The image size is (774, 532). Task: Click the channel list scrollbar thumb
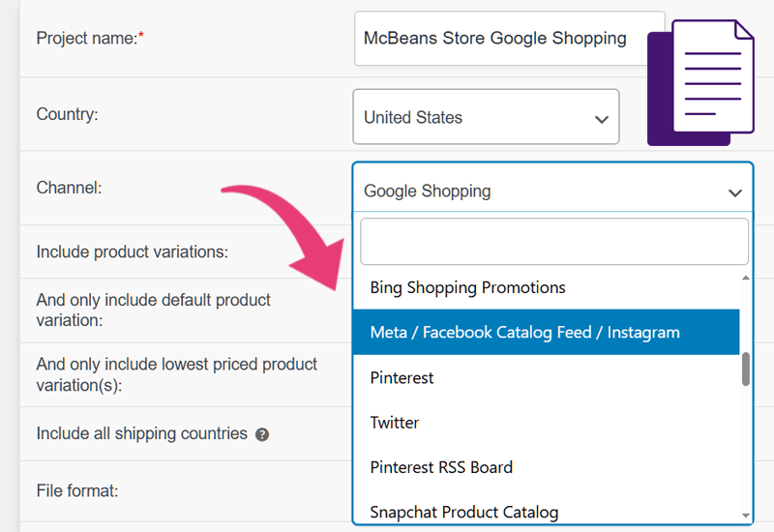pyautogui.click(x=746, y=369)
